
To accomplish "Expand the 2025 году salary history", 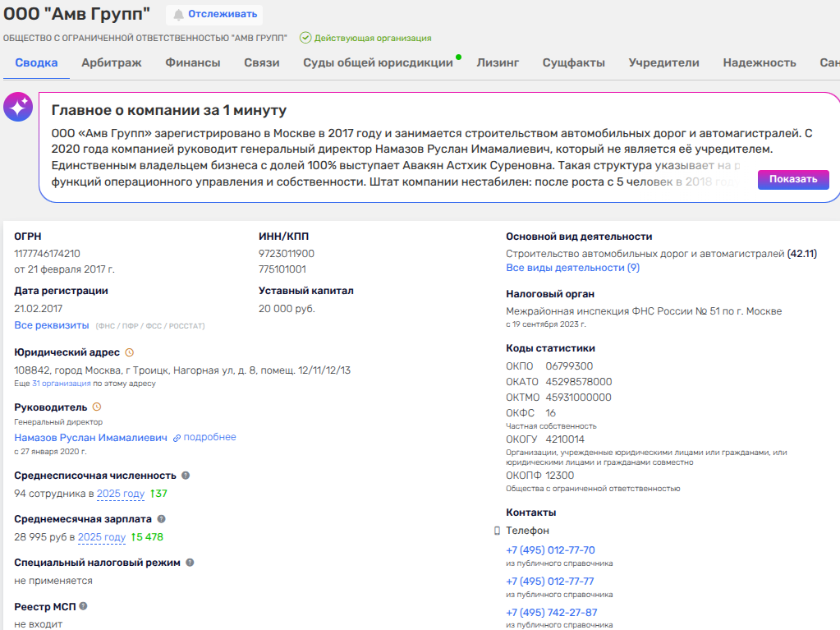I will (x=102, y=537).
